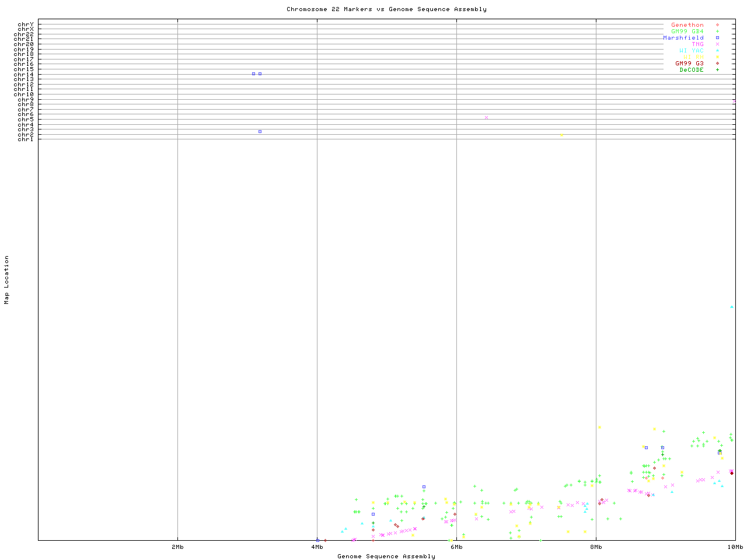Click the 2Mb tick label on X axis
The image size is (747, 560).
point(177,547)
